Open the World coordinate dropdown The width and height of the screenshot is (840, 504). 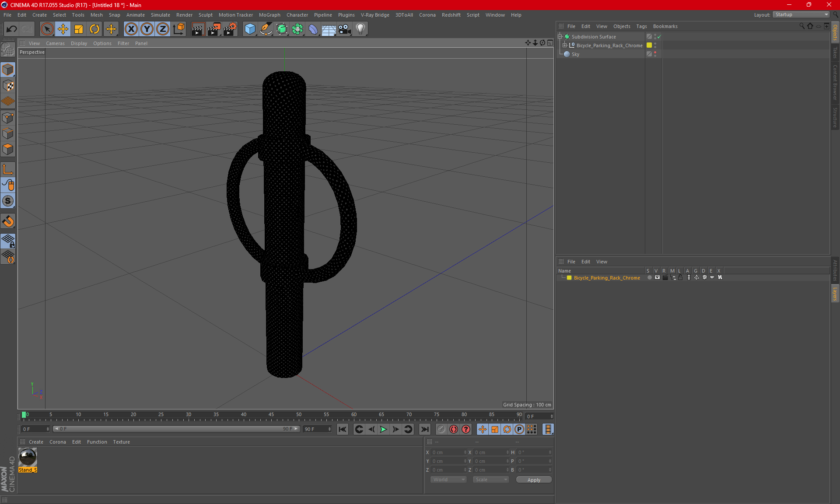point(448,479)
